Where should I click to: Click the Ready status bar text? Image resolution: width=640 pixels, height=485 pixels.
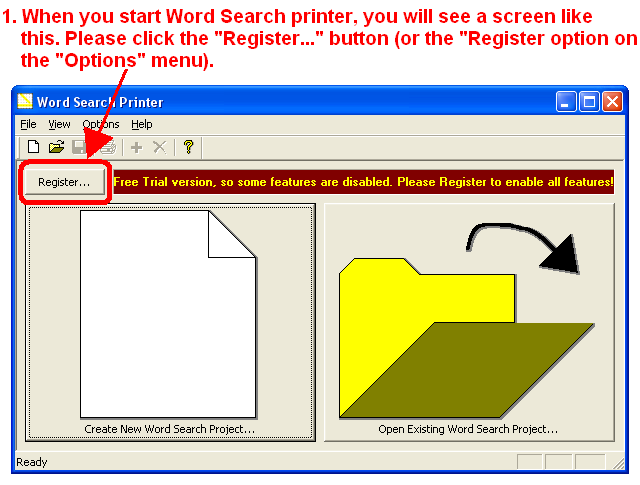coord(32,462)
